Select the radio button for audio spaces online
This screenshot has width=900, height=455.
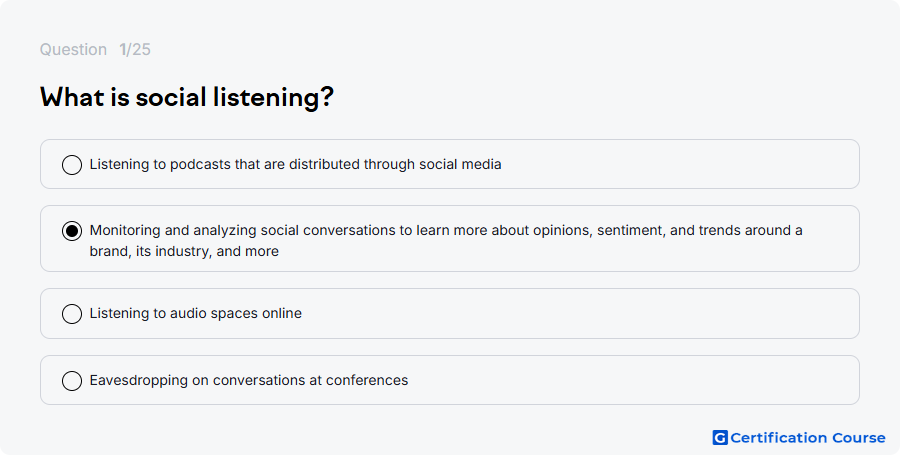point(72,314)
